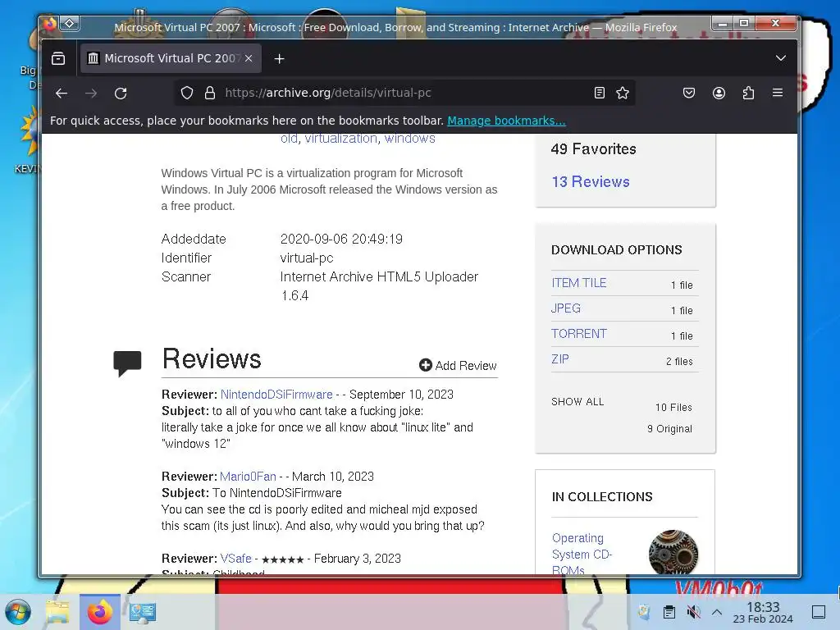Open the taskbar system settings icon

(x=143, y=612)
